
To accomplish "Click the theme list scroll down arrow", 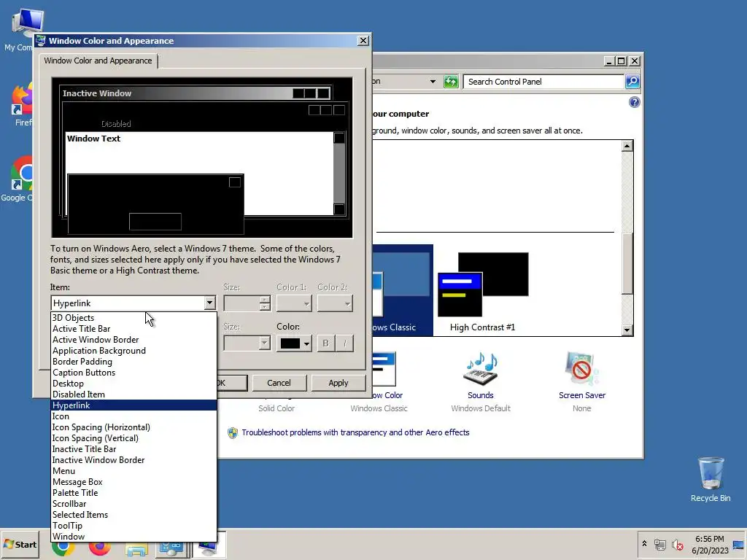I will point(627,330).
